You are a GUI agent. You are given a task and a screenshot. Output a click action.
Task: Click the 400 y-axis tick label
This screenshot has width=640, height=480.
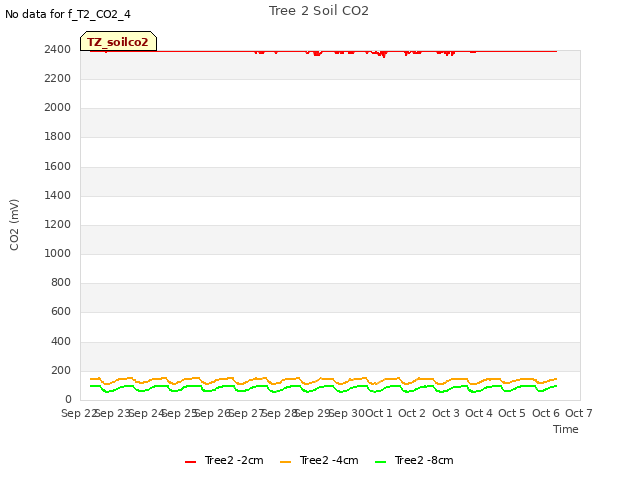click(61, 341)
